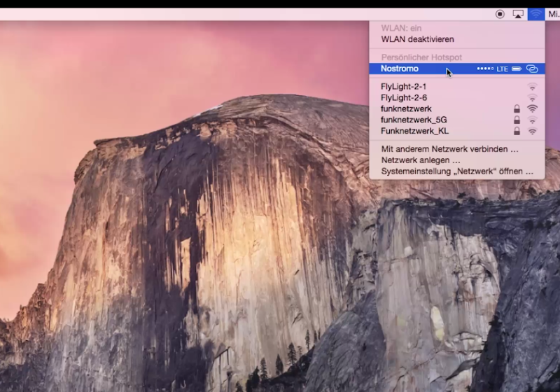Turn off Wi-Fi via WLAN deaktivieren
560x392 pixels.
tap(417, 39)
